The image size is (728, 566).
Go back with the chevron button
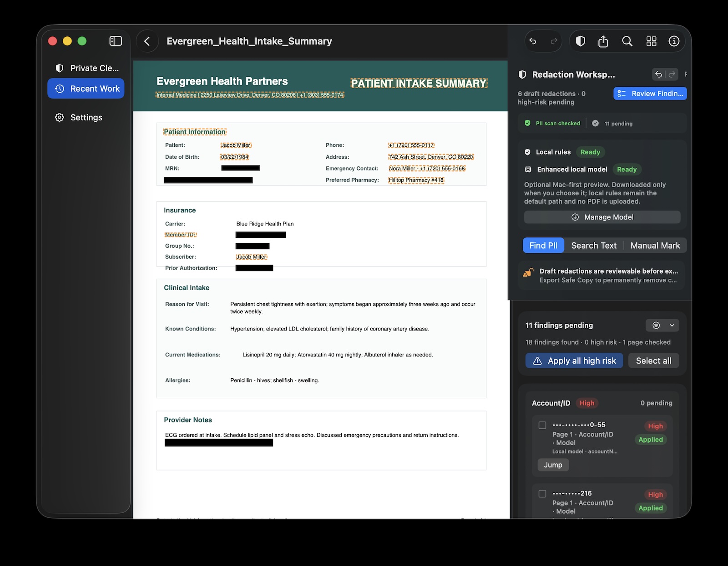pyautogui.click(x=147, y=41)
